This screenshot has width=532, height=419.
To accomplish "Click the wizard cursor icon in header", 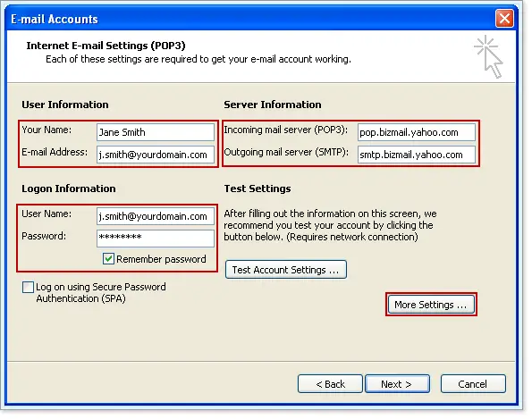I will pyautogui.click(x=488, y=56).
